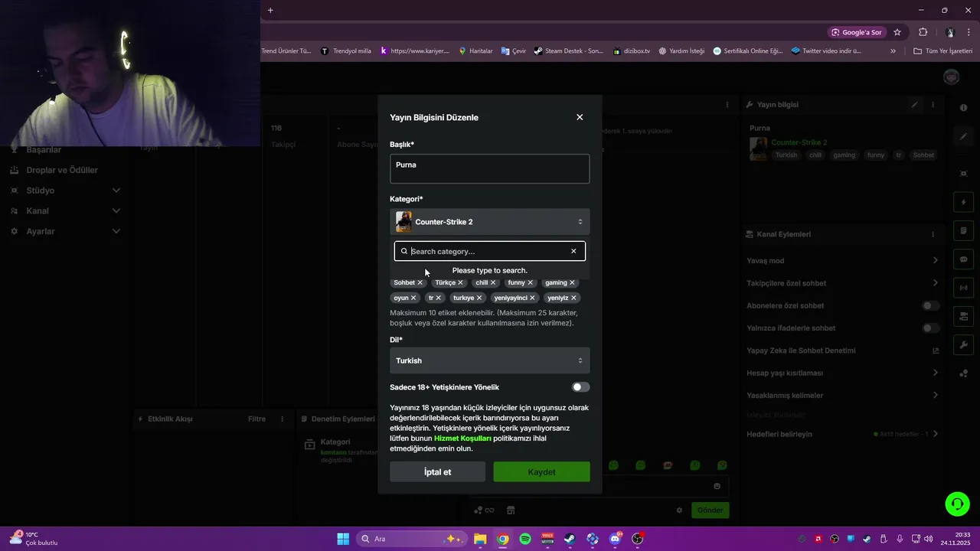980x551 pixels.
Task: Open browser extensions puzzle icon
Action: [923, 32]
